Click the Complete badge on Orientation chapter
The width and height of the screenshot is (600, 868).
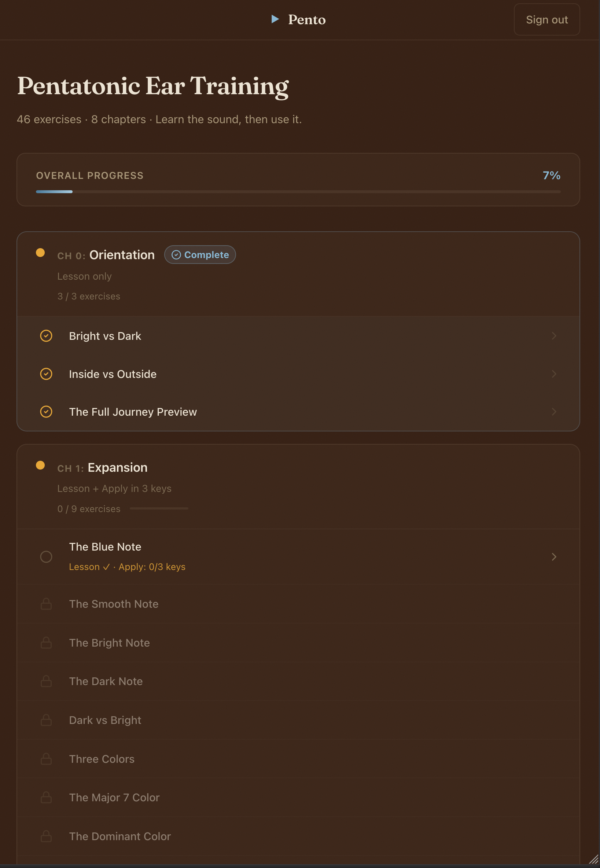[x=200, y=255]
